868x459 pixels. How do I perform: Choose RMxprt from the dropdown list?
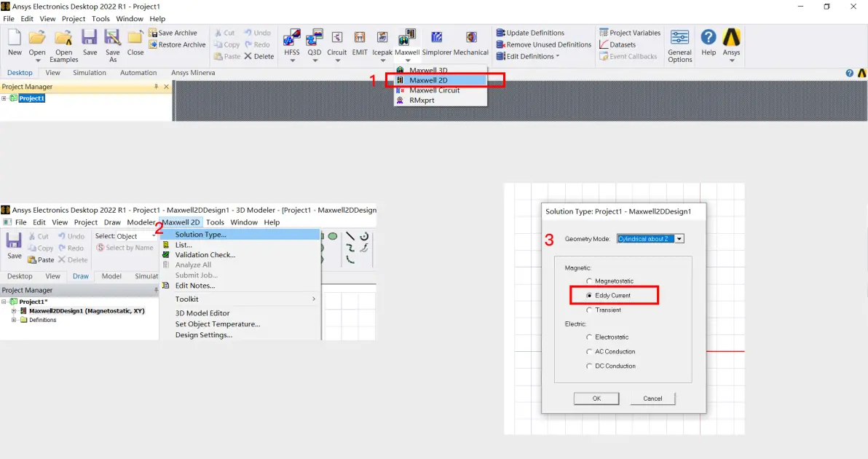(441, 101)
